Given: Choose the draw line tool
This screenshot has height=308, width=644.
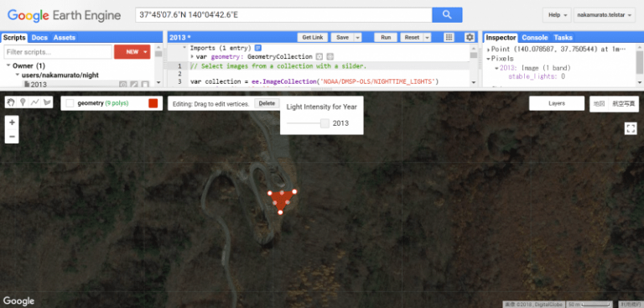Looking at the screenshot, I should point(35,102).
